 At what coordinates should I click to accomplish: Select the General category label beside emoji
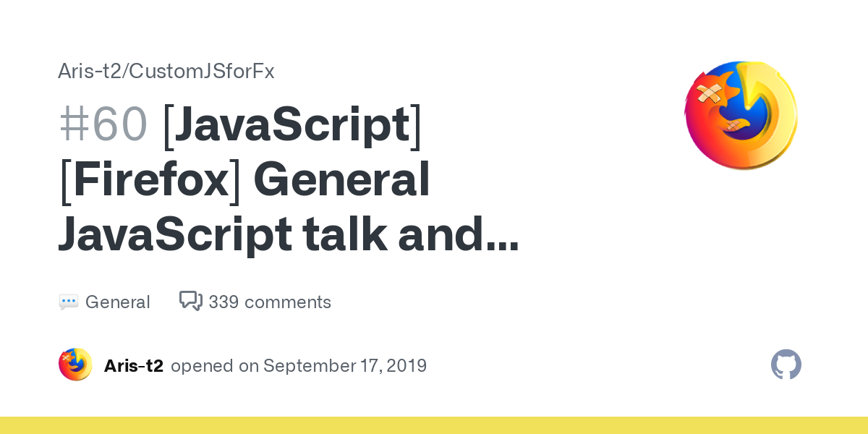[x=117, y=302]
